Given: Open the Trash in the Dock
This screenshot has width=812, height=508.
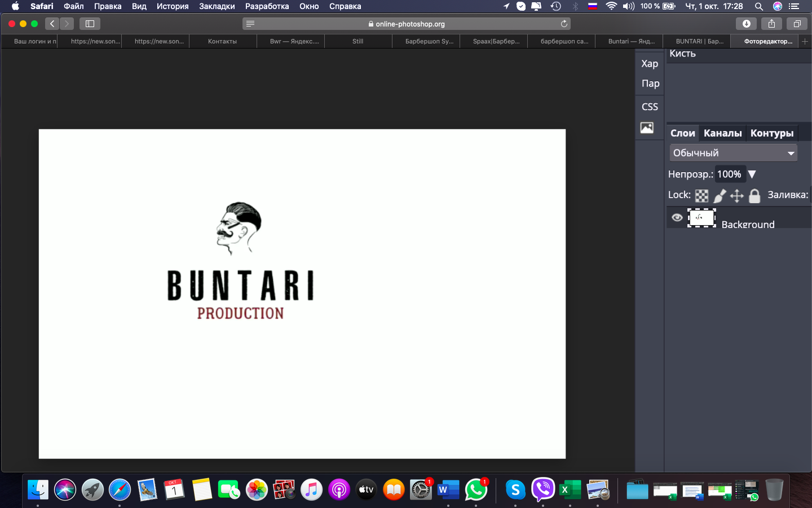Looking at the screenshot, I should click(x=774, y=489).
